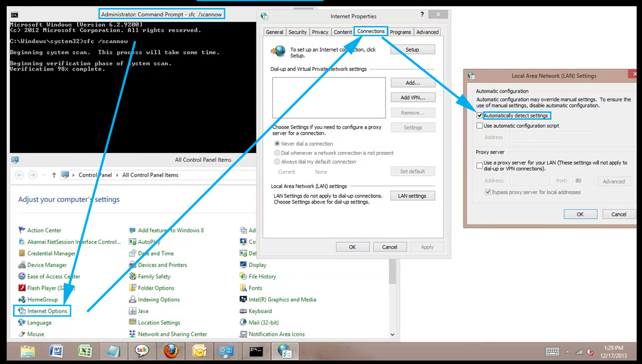Image resolution: width=642 pixels, height=364 pixels.
Task: Open Notification Area Icons
Action: 277,334
